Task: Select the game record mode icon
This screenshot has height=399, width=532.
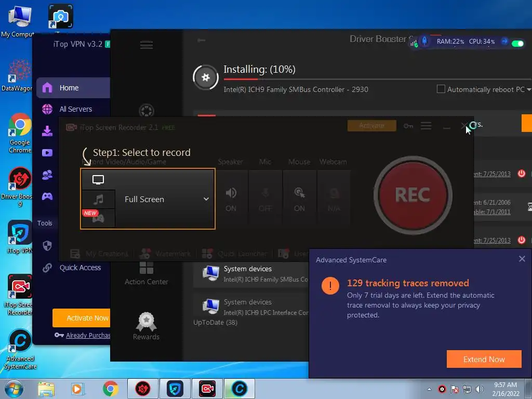Action: click(98, 218)
